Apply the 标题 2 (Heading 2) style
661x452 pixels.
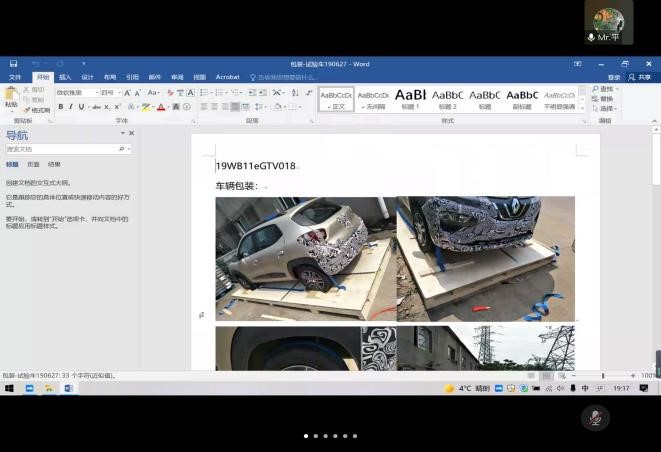click(447, 100)
